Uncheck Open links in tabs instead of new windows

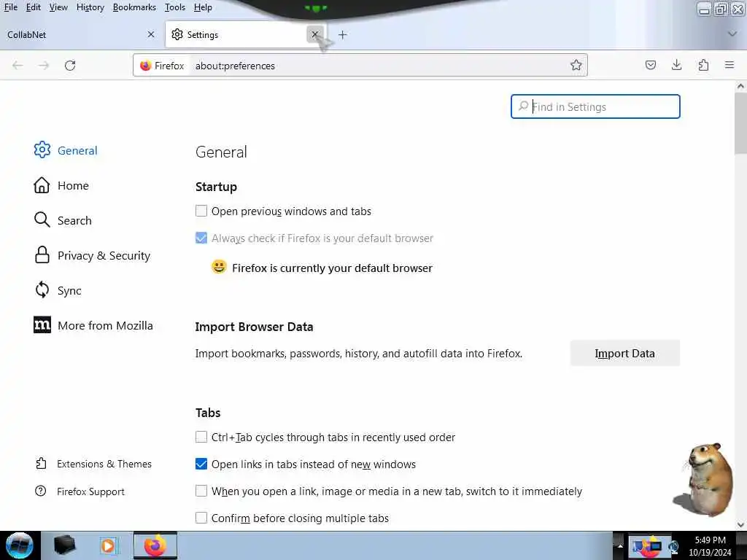pyautogui.click(x=201, y=464)
